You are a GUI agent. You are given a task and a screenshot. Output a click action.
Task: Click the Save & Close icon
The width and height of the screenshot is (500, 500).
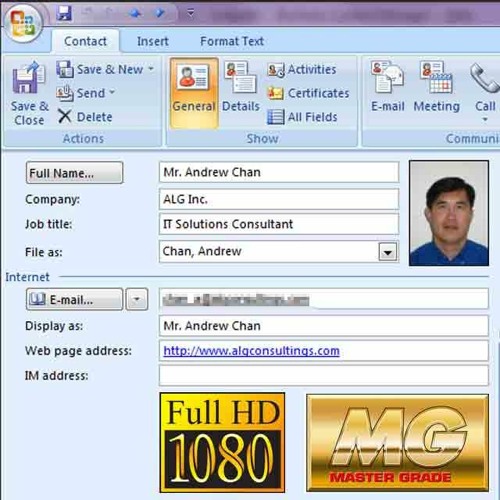tap(29, 79)
